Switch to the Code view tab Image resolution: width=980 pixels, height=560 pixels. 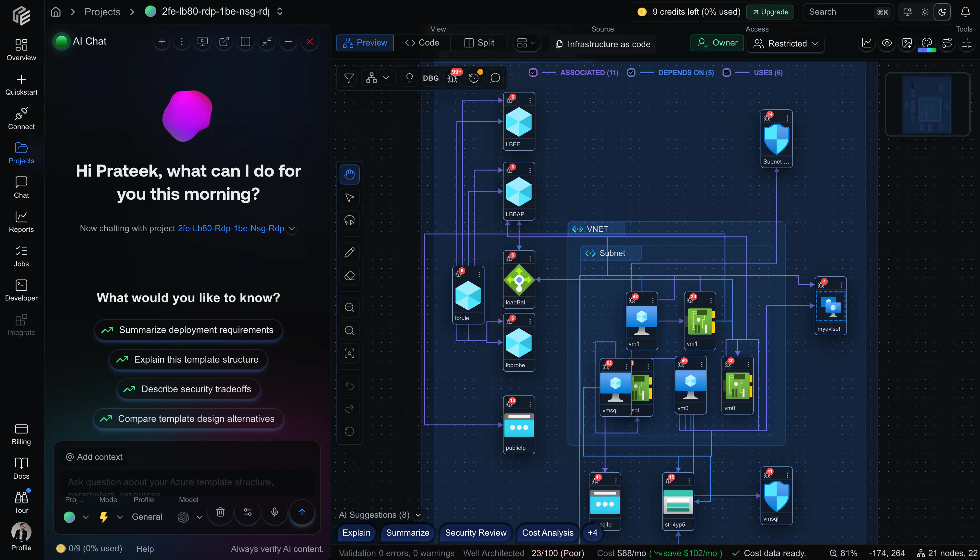click(422, 43)
